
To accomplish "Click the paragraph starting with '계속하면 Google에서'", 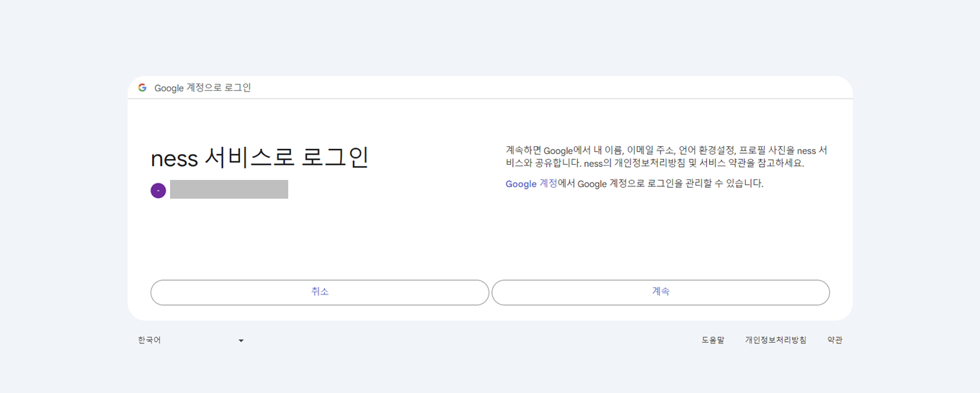I will [x=667, y=157].
